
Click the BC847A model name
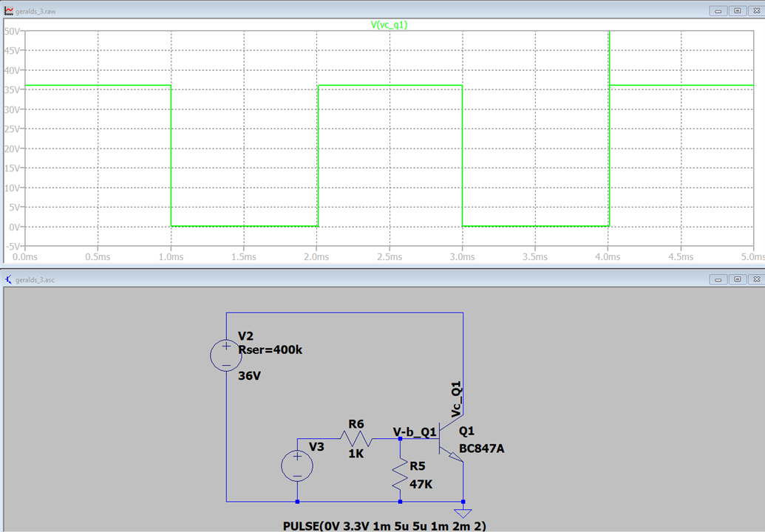pyautogui.click(x=481, y=449)
